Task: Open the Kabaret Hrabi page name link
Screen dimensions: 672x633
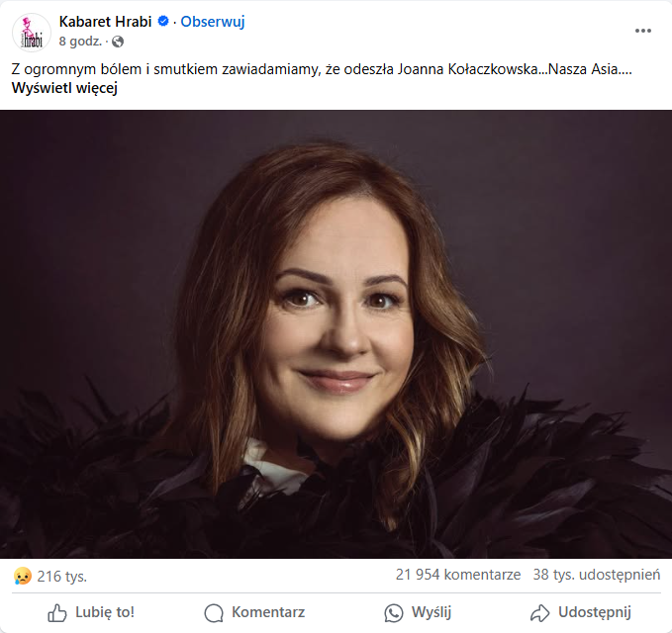Action: click(x=105, y=22)
